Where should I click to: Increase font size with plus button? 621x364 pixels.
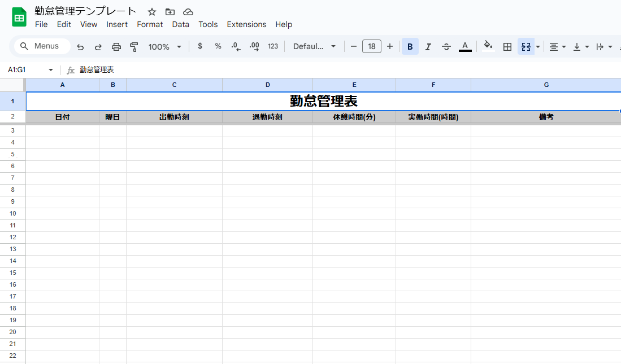coord(389,46)
